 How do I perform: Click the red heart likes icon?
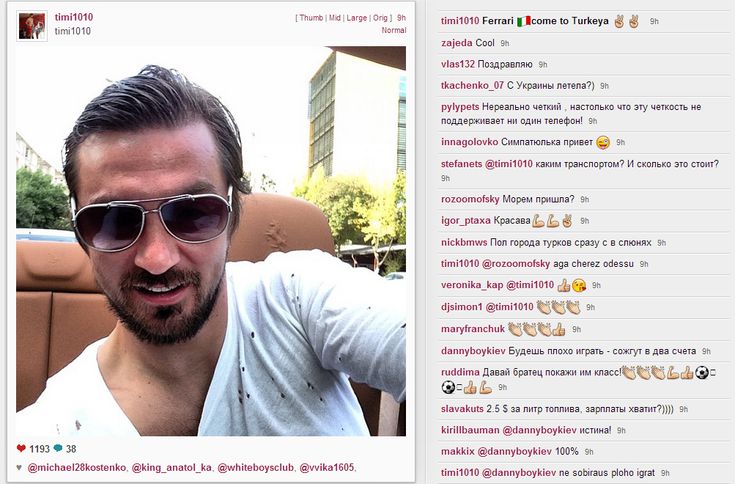21,448
